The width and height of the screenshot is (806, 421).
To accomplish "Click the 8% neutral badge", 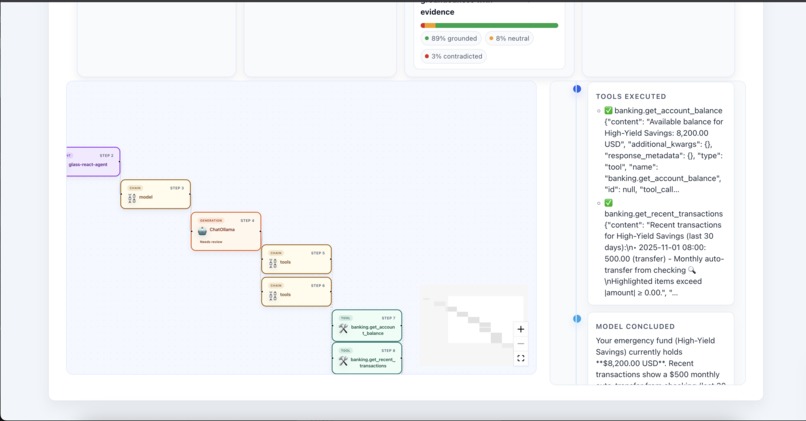I will click(x=509, y=39).
